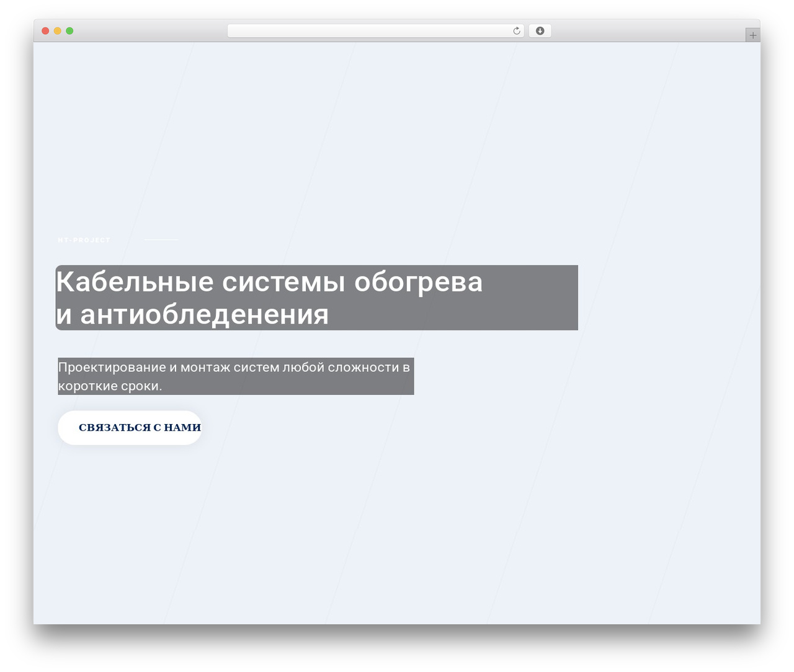Close the window with red button
794x672 pixels.
click(45, 31)
